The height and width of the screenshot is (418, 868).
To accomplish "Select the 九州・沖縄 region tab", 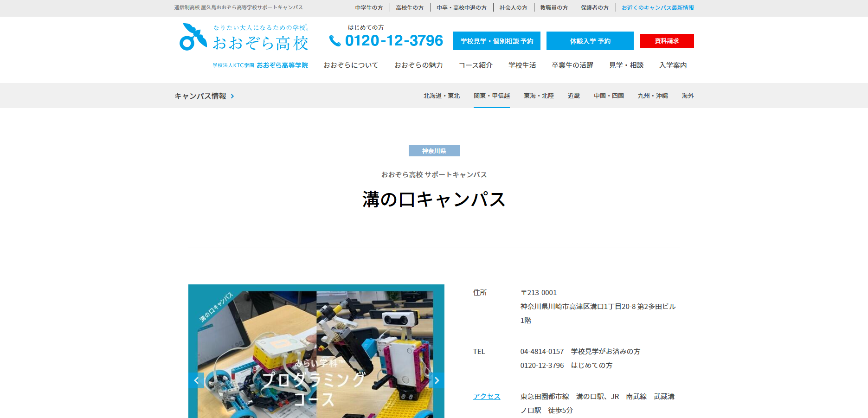I will [653, 96].
